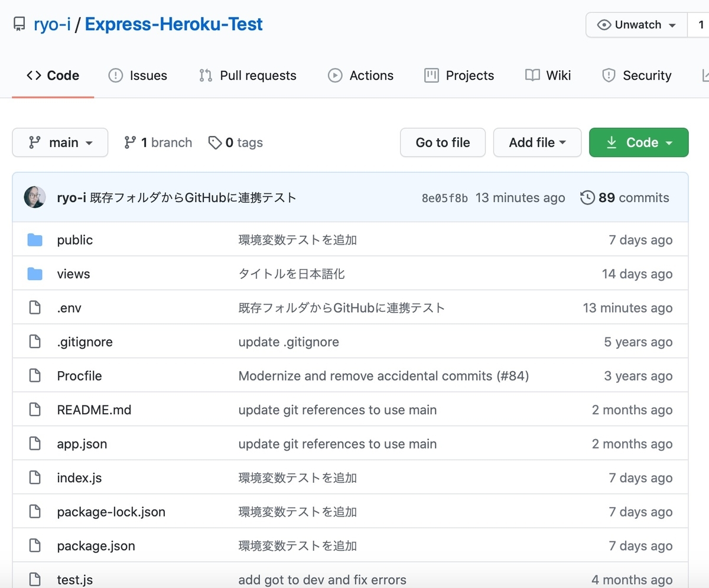Click the file icon beside package.json

point(35,546)
